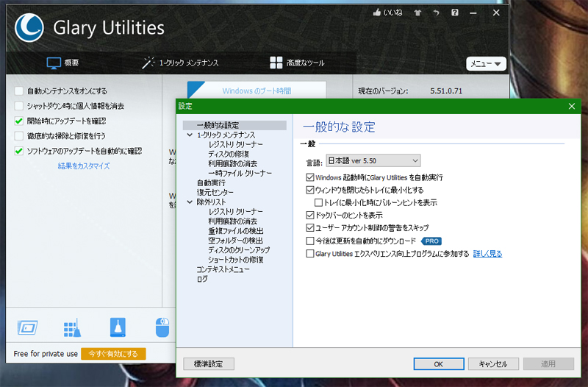
Task: Select レジストリ クリーナー under 1-クリック メンテナンス
Action: click(235, 144)
